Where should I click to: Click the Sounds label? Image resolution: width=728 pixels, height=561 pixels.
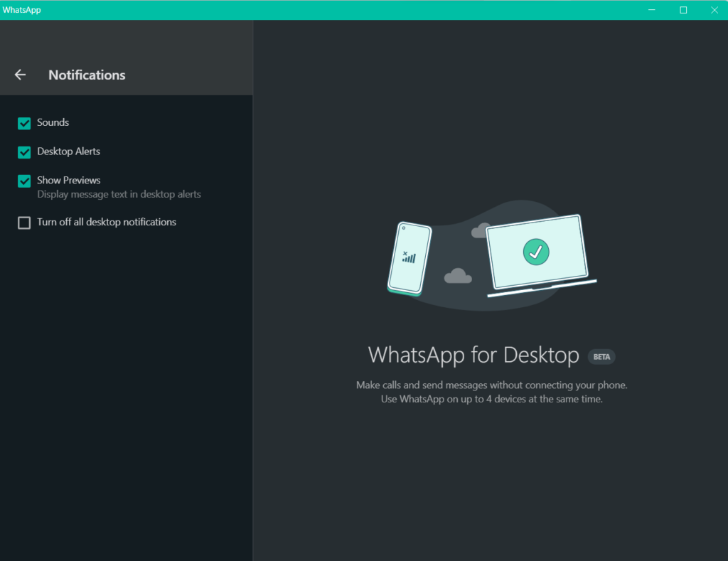pos(53,122)
